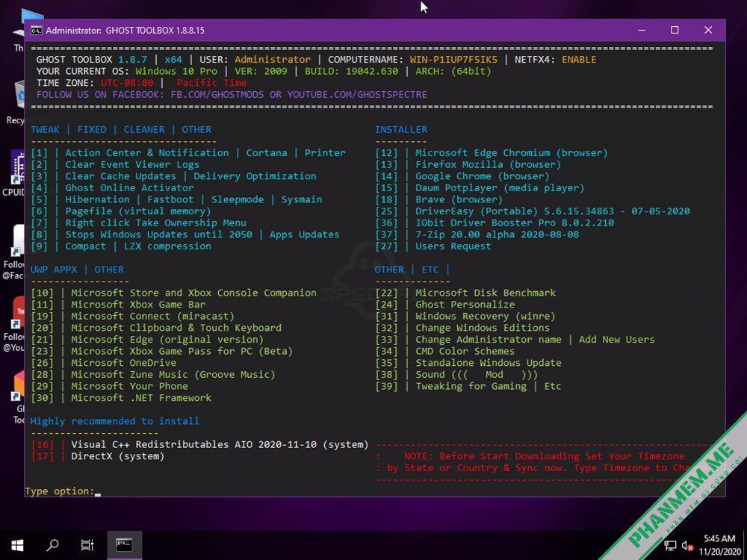Screen dimensions: 747x560
Task: Click the Highly recommended to install heading
Action: tap(115, 421)
